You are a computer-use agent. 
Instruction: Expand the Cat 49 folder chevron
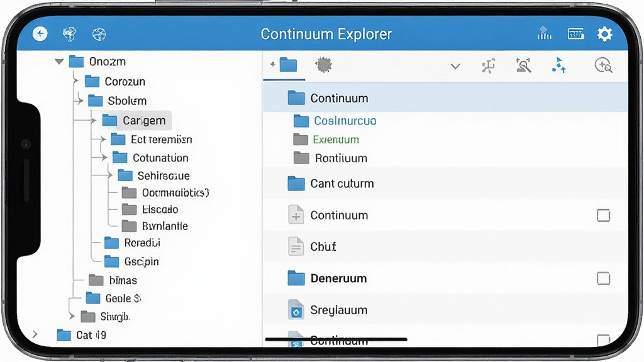[x=35, y=334]
